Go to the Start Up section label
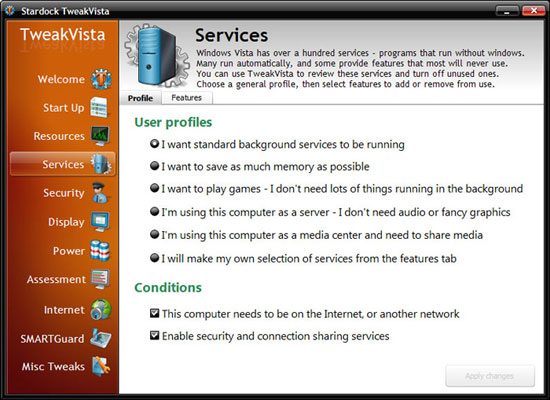Viewport: 550px width, 400px height. click(63, 108)
